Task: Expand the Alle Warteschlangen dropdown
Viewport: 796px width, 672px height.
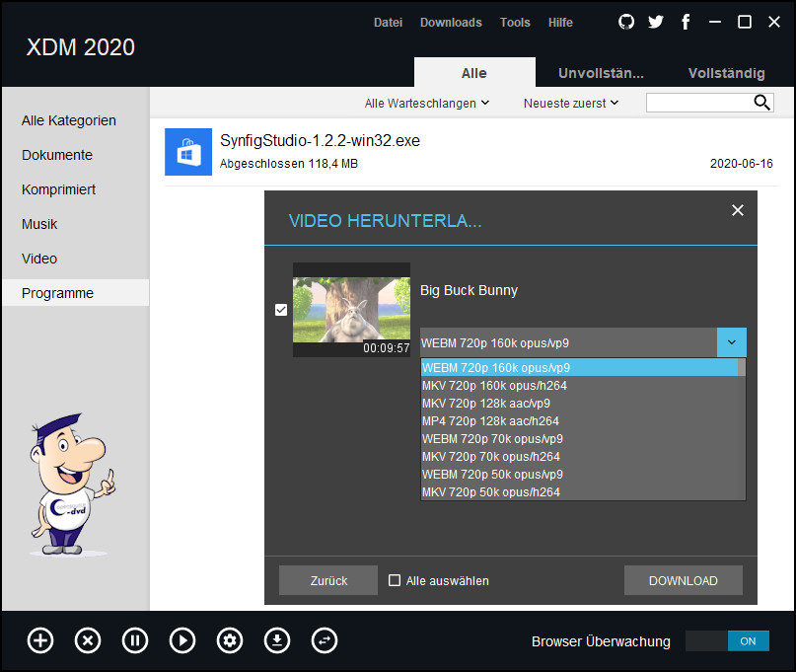Action: [x=427, y=103]
